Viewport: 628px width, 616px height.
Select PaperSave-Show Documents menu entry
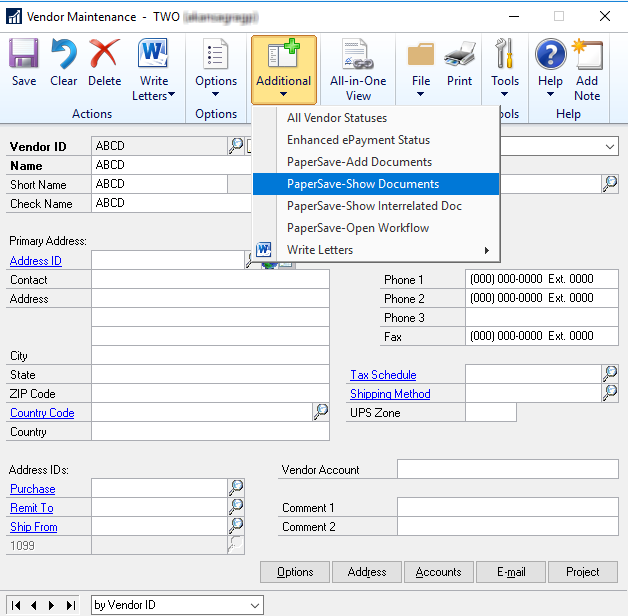pyautogui.click(x=363, y=184)
